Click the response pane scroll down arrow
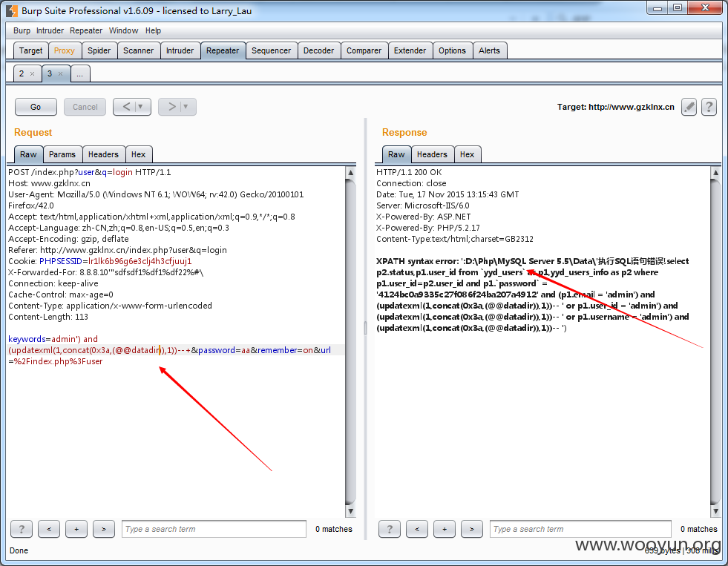This screenshot has width=728, height=566. 715,511
